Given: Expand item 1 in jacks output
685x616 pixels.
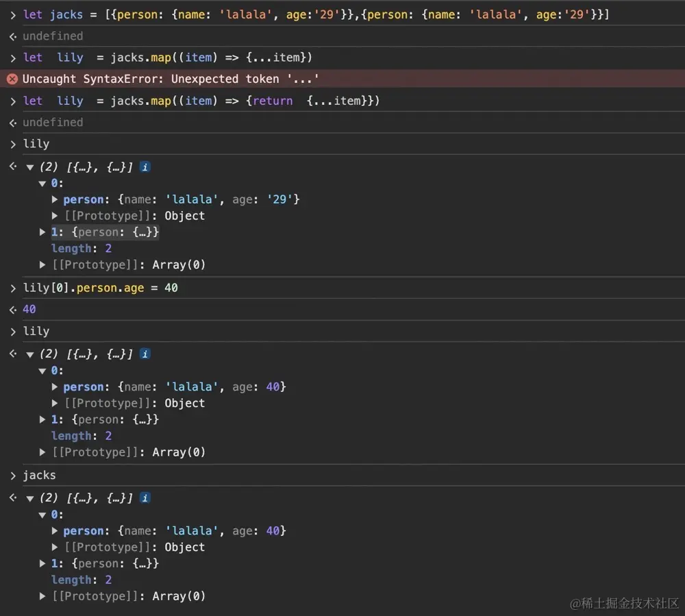Looking at the screenshot, I should tap(42, 563).
